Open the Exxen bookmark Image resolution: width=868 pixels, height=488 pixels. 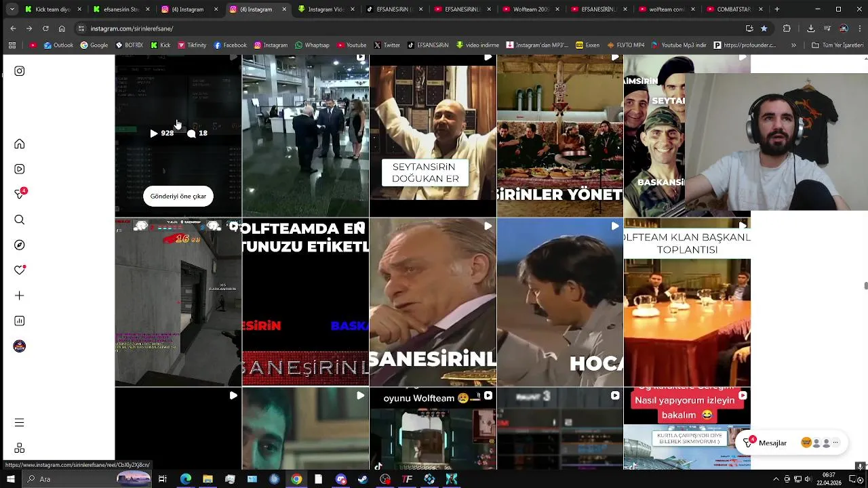point(587,45)
